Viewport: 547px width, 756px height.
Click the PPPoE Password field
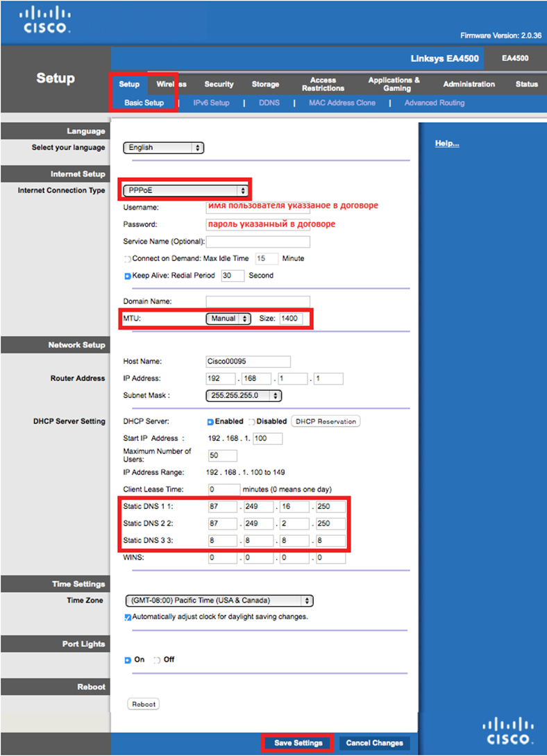(258, 225)
